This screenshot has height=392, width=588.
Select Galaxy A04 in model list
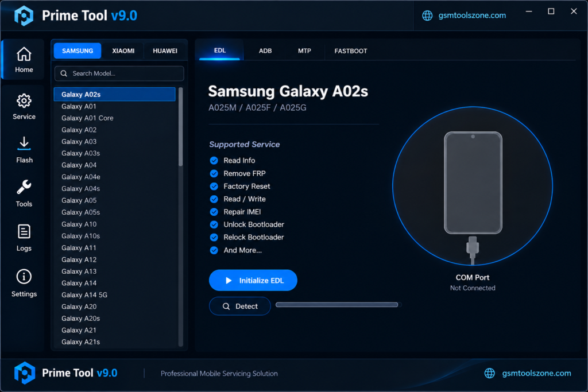[114, 165]
